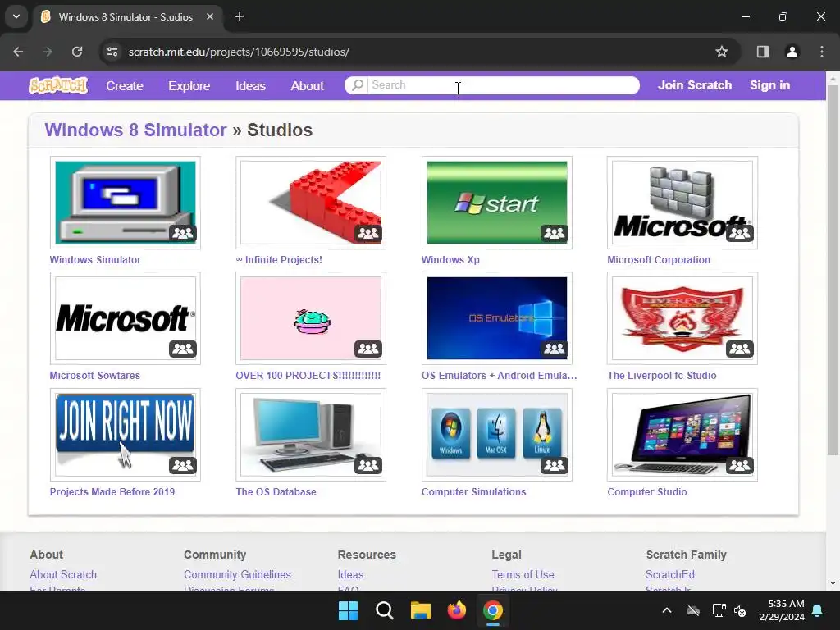Click the display/network tray icon
The height and width of the screenshot is (630, 840).
point(719,610)
